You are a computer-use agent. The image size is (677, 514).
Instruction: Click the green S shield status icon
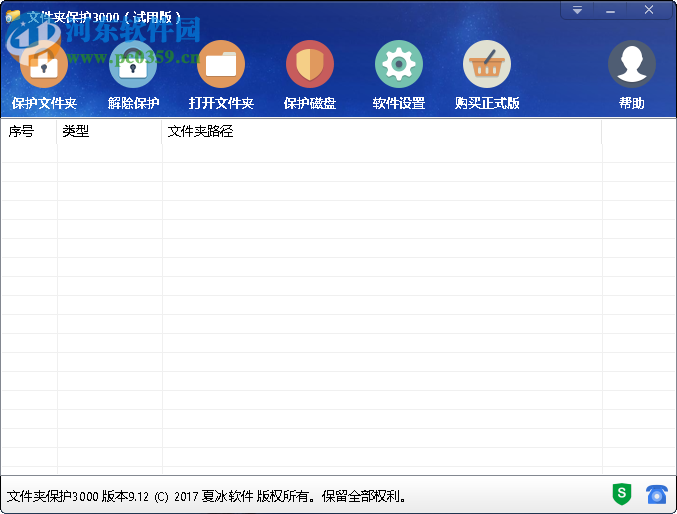coord(622,494)
